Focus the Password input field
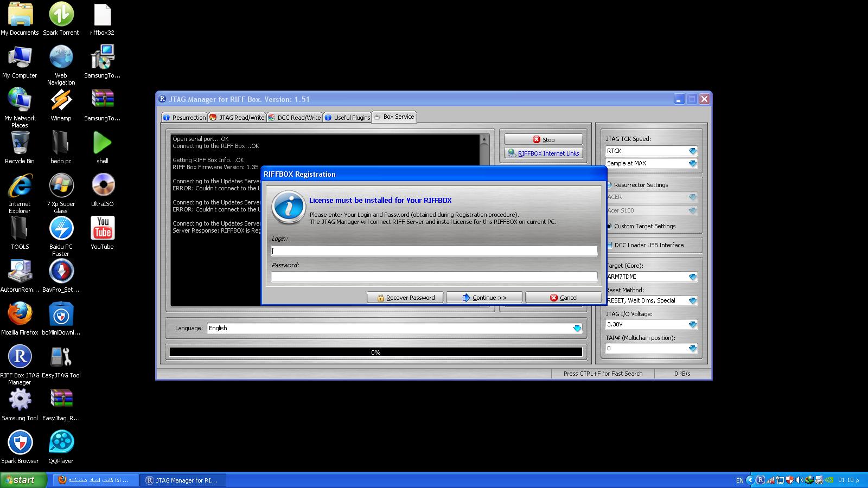 [x=434, y=277]
